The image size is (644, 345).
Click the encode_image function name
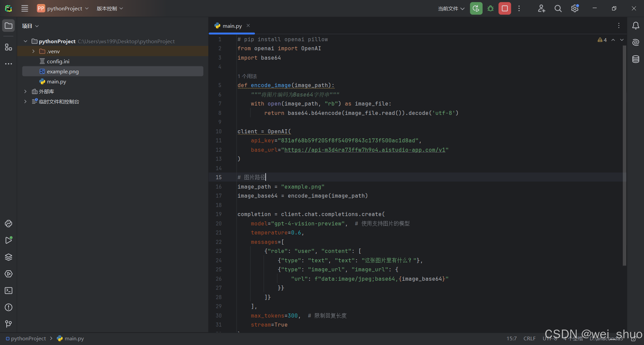click(271, 85)
